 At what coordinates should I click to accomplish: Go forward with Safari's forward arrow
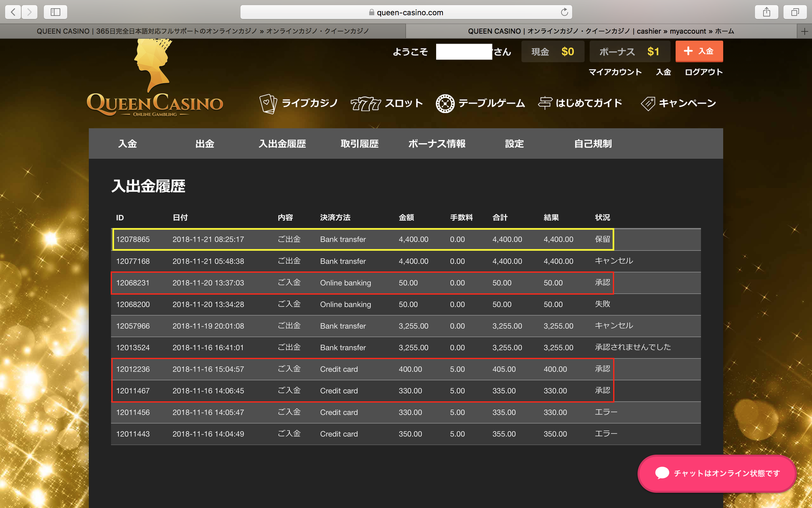pyautogui.click(x=29, y=12)
